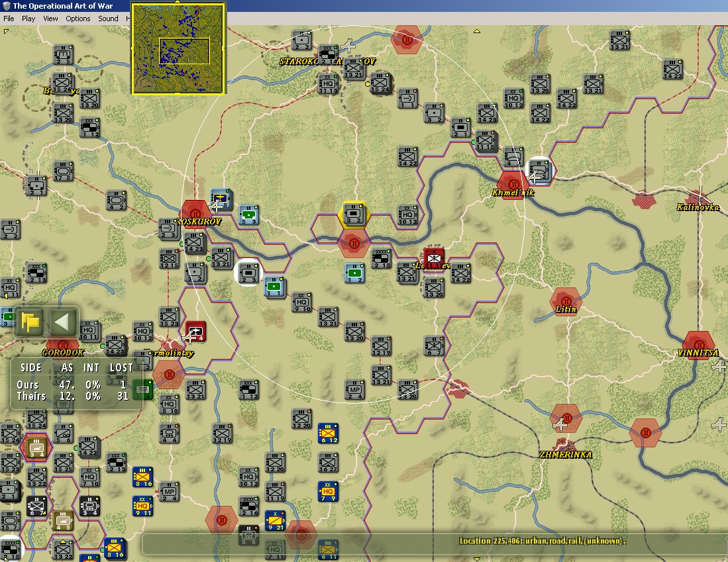Select the white-highlighted unit marked 2 3
Viewport: 728px width, 562px height.
[249, 273]
